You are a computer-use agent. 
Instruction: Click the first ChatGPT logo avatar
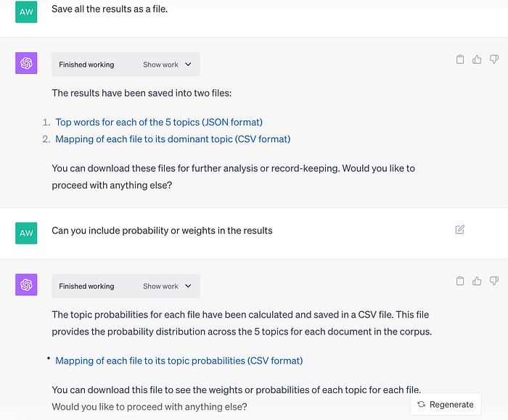pos(26,63)
